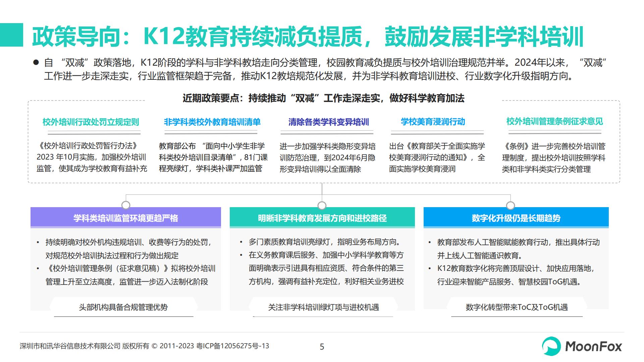Click the purple 学科类培训监管环境更趋严格 header
The height and width of the screenshot is (362, 644).
126,218
